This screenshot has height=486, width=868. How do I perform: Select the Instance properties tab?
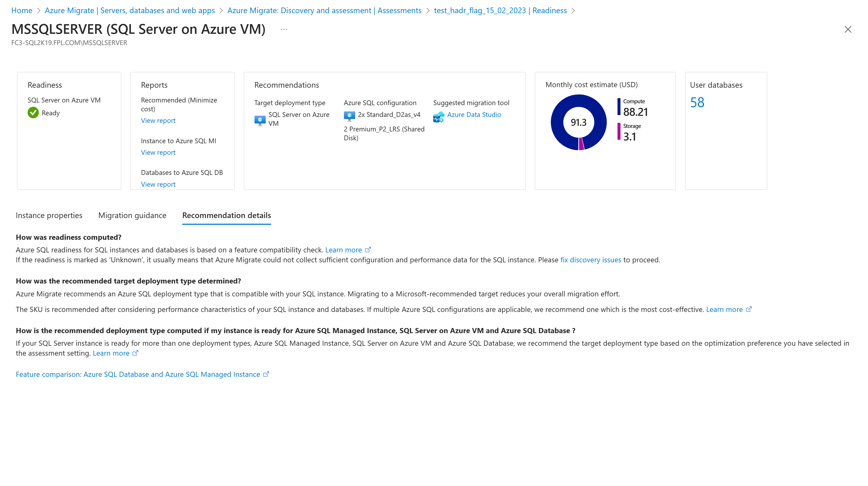point(49,215)
